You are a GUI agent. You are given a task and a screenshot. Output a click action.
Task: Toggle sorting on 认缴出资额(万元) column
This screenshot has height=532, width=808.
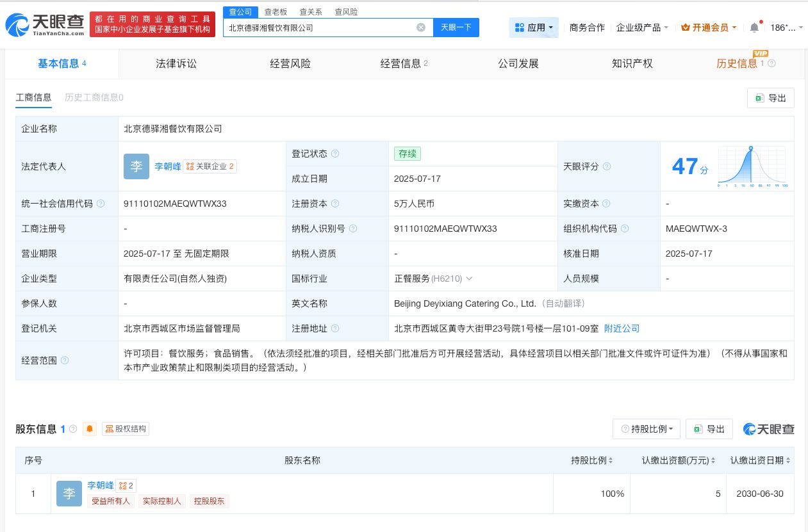tap(714, 460)
